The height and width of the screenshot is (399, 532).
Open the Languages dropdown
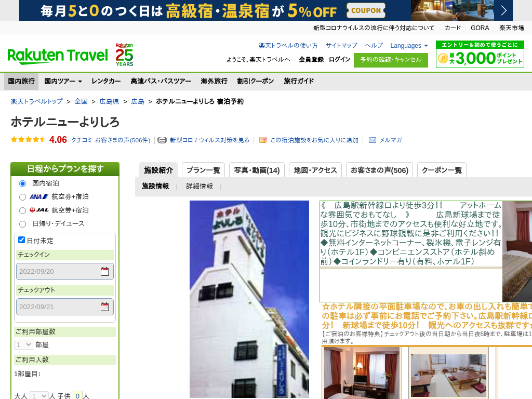409,46
